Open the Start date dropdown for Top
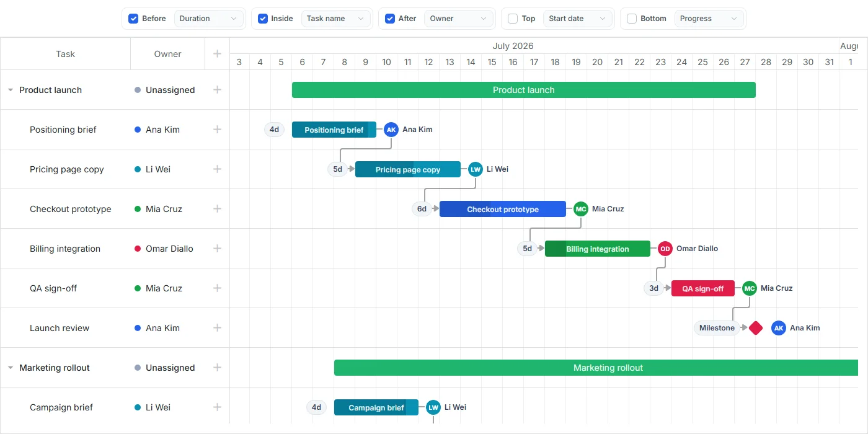868x434 pixels. coord(578,19)
